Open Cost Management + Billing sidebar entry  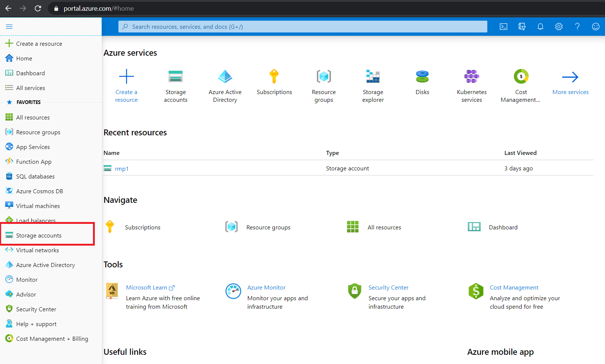(52, 338)
